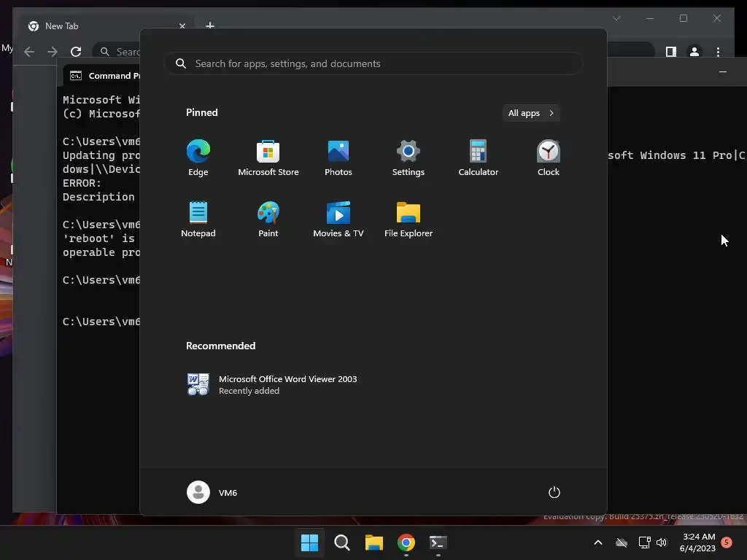747x560 pixels.
Task: Launch Paint from Start menu
Action: point(268,219)
